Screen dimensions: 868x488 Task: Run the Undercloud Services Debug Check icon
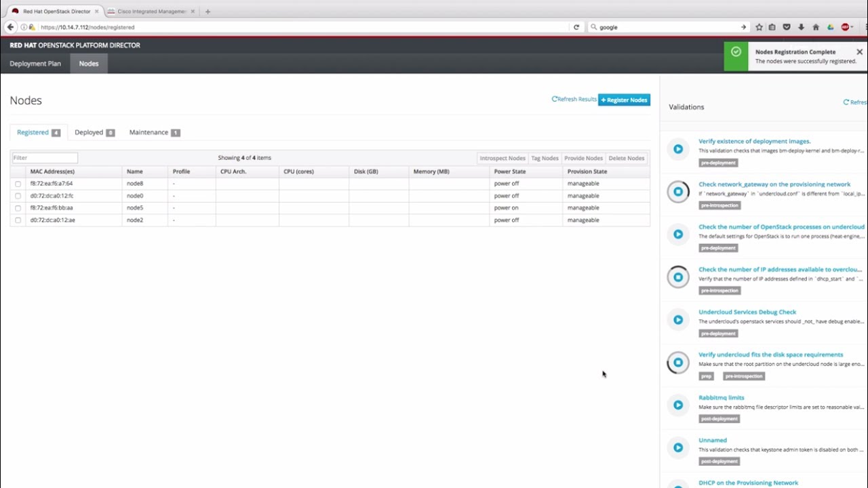[x=678, y=320]
